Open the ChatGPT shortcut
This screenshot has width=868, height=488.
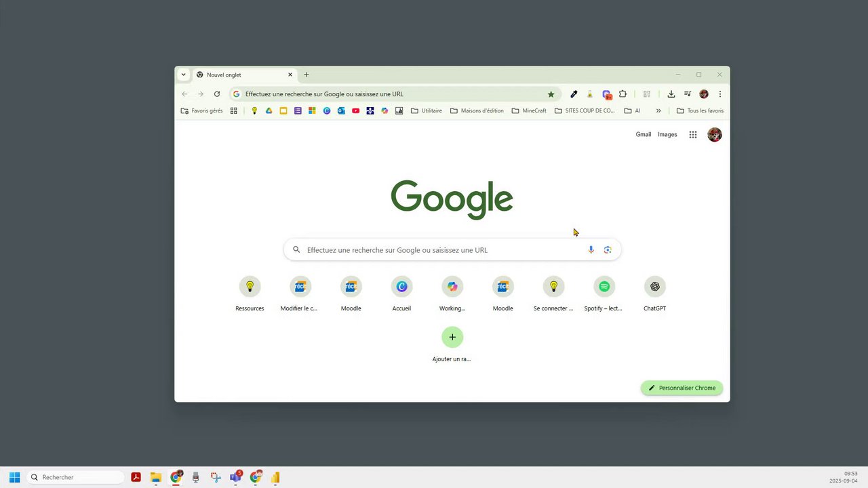(655, 294)
